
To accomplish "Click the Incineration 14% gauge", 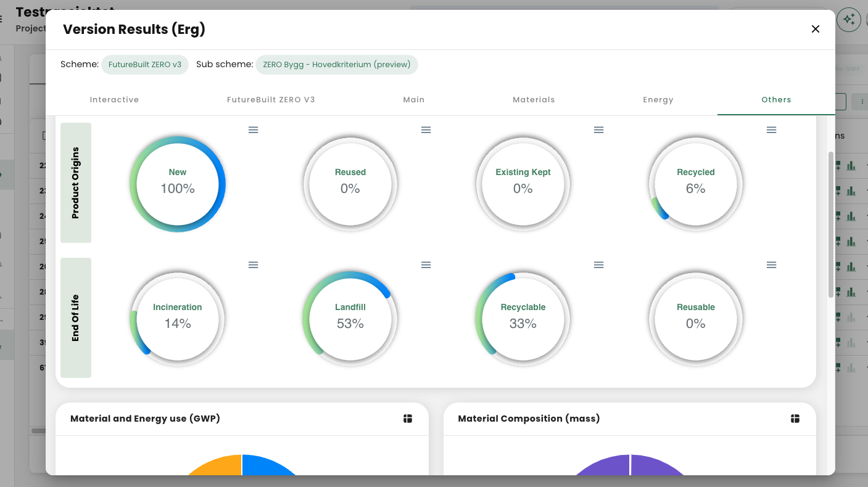I will coord(178,319).
